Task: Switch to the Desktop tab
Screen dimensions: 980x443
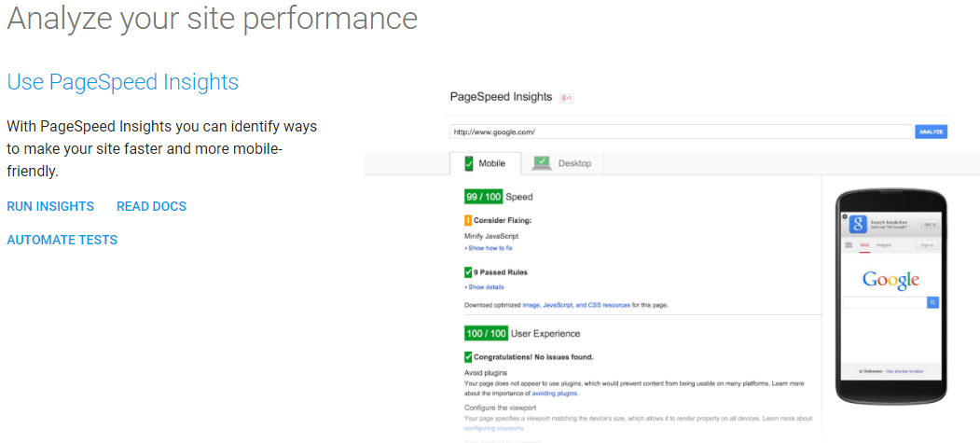Action: click(x=562, y=164)
